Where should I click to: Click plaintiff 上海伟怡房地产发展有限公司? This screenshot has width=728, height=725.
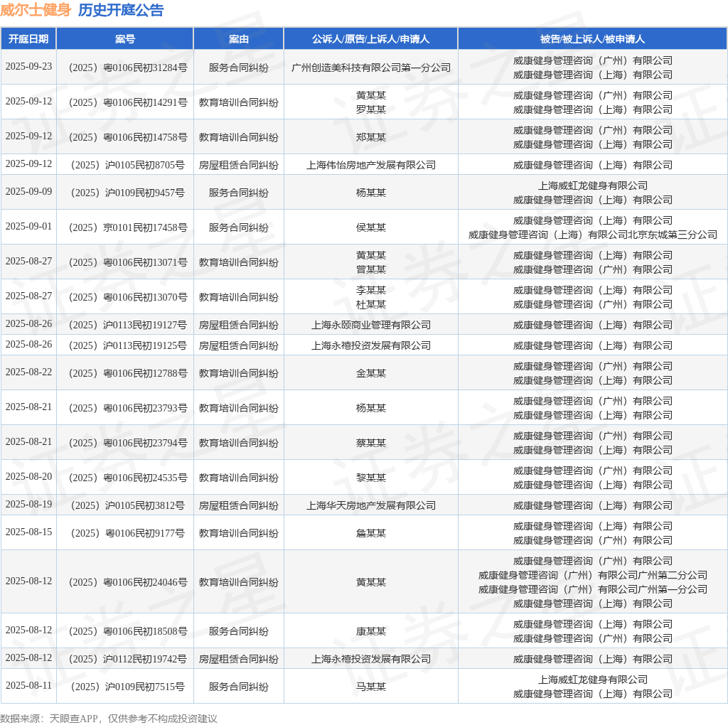tap(371, 165)
